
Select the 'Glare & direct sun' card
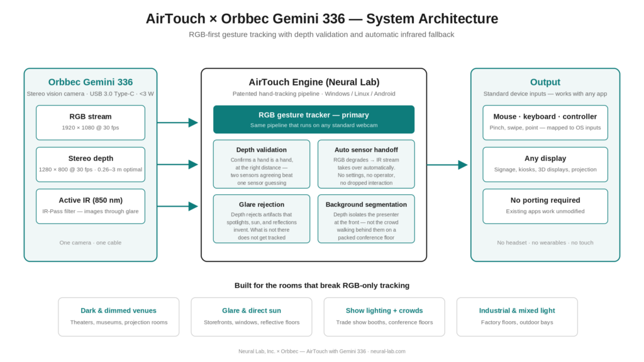(252, 317)
